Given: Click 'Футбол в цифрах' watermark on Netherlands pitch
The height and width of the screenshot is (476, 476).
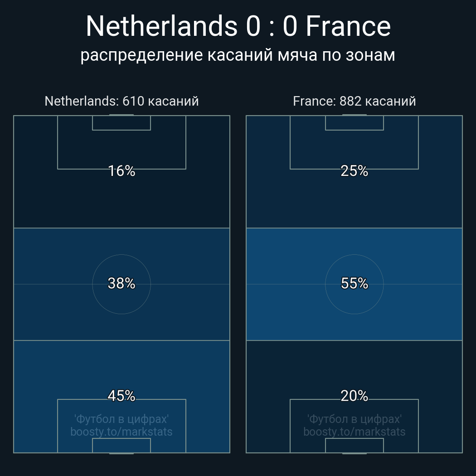Looking at the screenshot, I should coord(121,419).
